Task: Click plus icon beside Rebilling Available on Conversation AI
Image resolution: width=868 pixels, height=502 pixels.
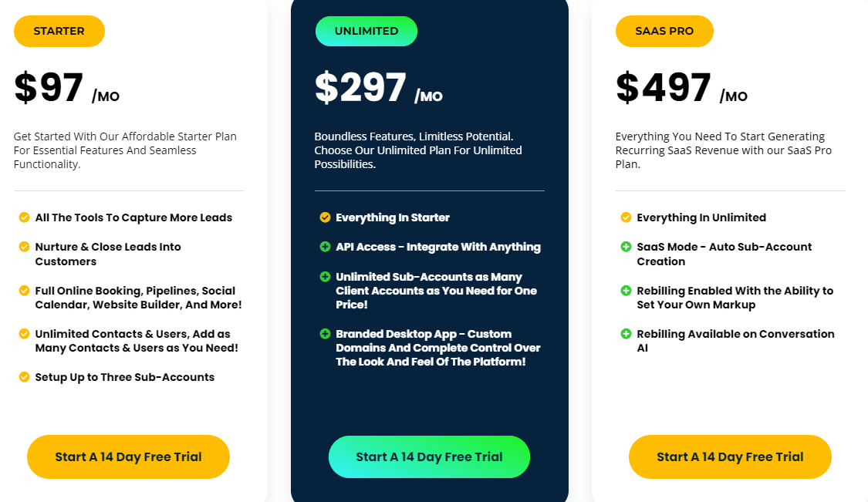Action: point(626,333)
